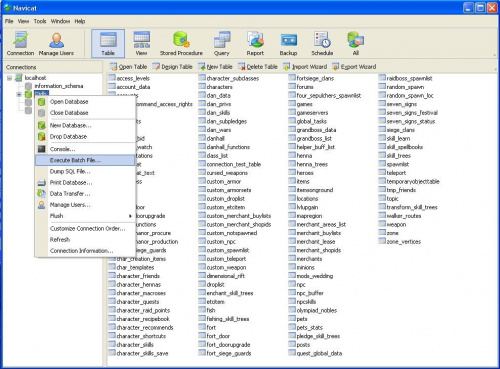Open the View menu in the menu bar

pyautogui.click(x=23, y=21)
